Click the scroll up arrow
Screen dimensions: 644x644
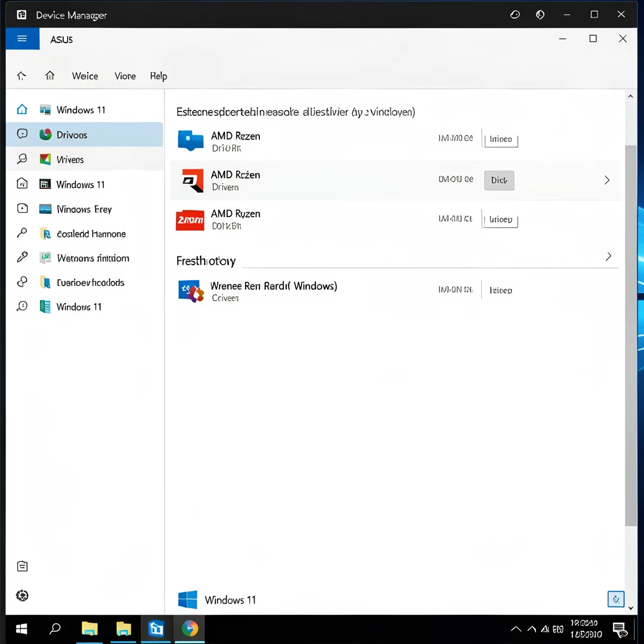(630, 96)
